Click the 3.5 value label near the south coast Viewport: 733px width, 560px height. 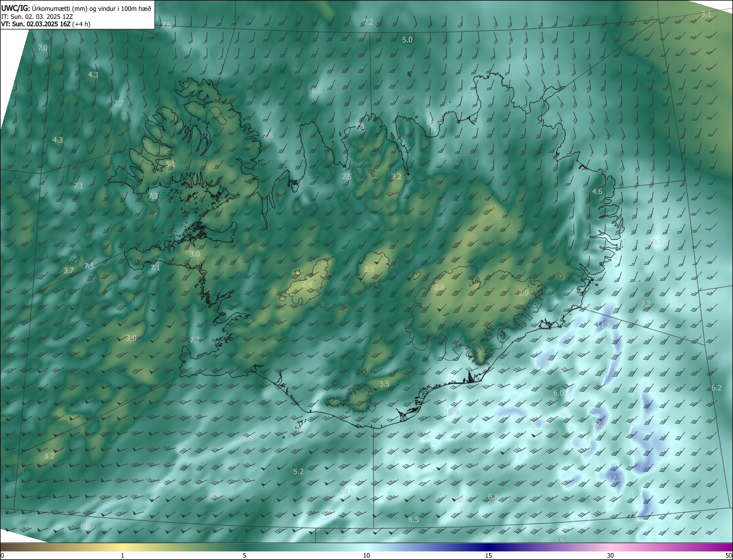point(385,384)
